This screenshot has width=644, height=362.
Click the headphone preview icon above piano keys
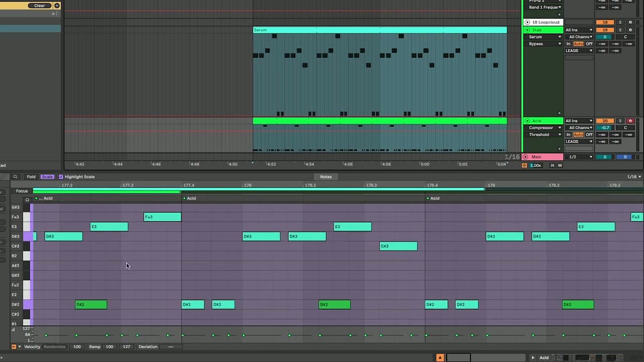click(27, 200)
